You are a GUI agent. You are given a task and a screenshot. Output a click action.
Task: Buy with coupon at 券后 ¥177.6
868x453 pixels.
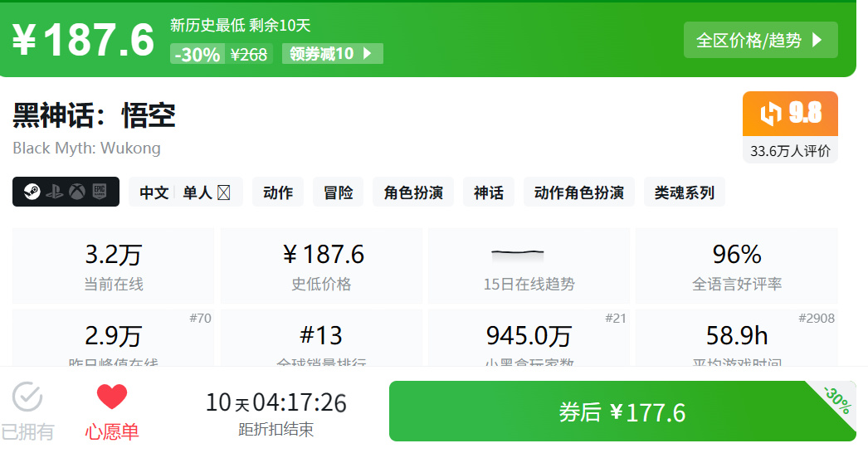[622, 411]
